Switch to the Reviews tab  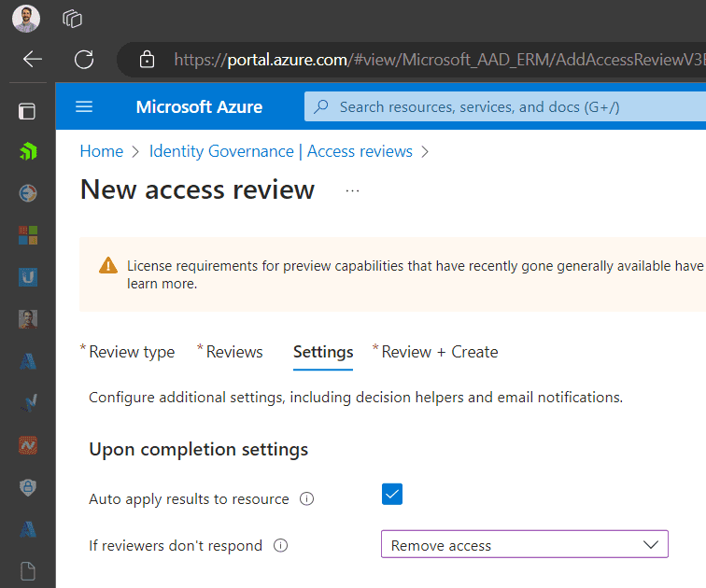233,352
